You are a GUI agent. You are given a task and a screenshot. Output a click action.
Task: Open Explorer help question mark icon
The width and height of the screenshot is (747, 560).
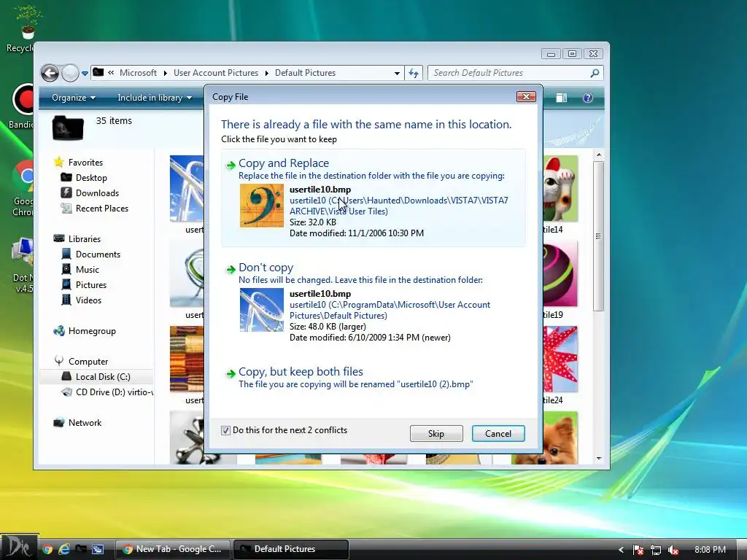click(588, 98)
